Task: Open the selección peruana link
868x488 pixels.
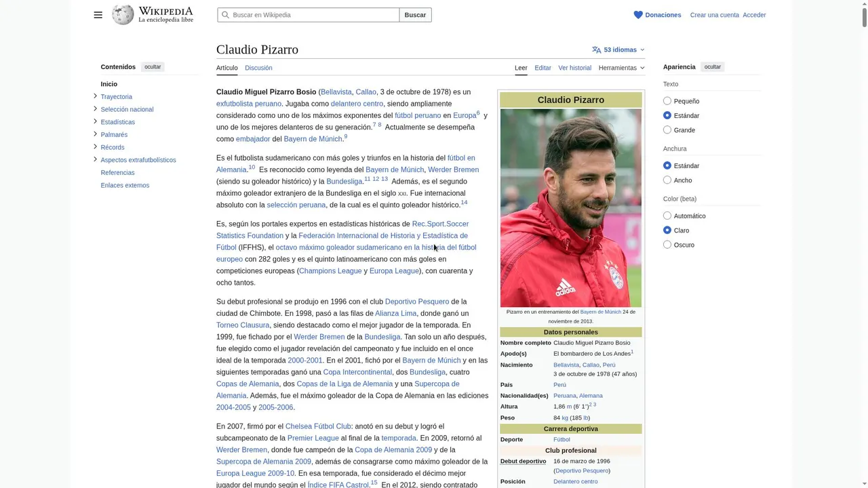Action: (296, 205)
